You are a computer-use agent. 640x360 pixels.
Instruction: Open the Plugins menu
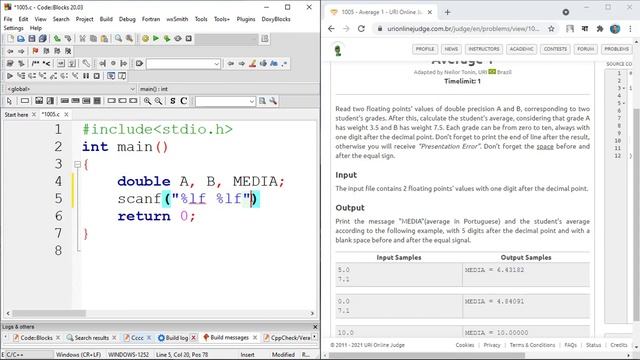[246, 19]
